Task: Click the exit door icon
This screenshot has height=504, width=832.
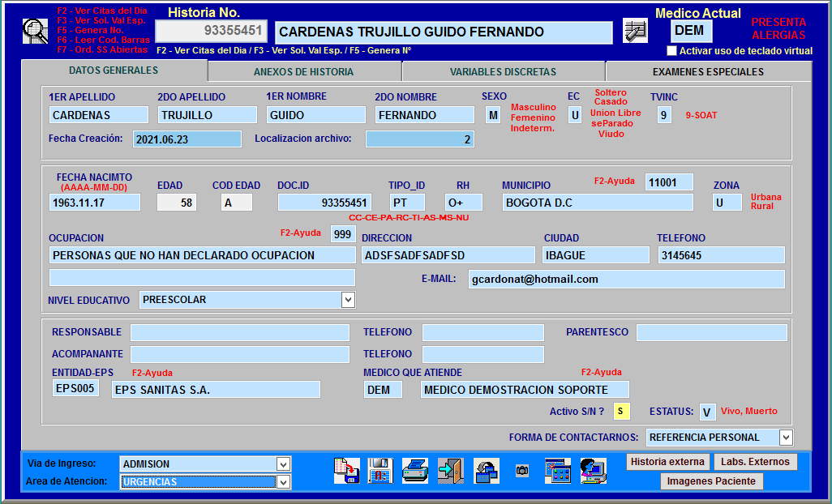Action: coord(451,471)
